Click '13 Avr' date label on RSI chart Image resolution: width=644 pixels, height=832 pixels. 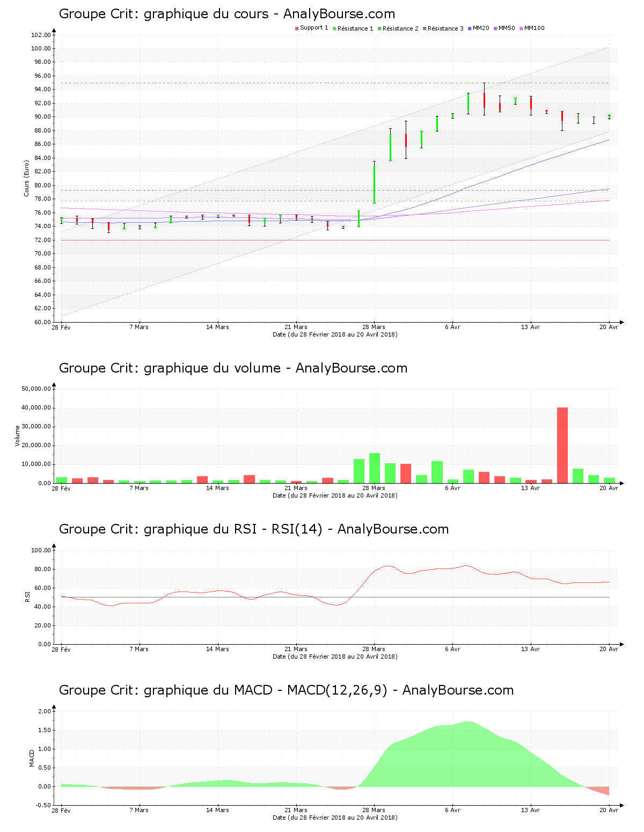click(x=531, y=649)
